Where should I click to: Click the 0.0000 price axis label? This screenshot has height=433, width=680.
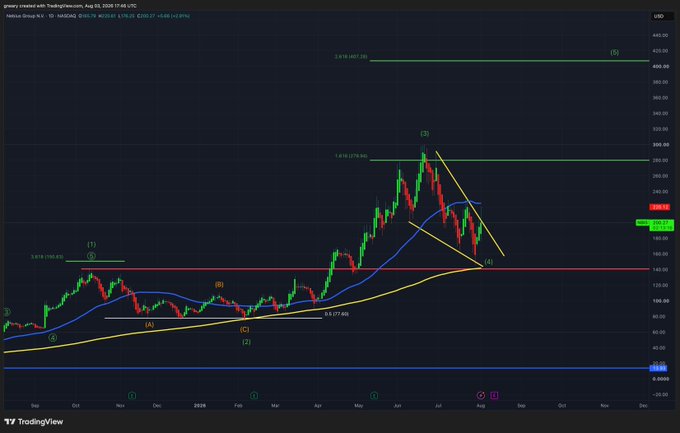click(x=660, y=379)
